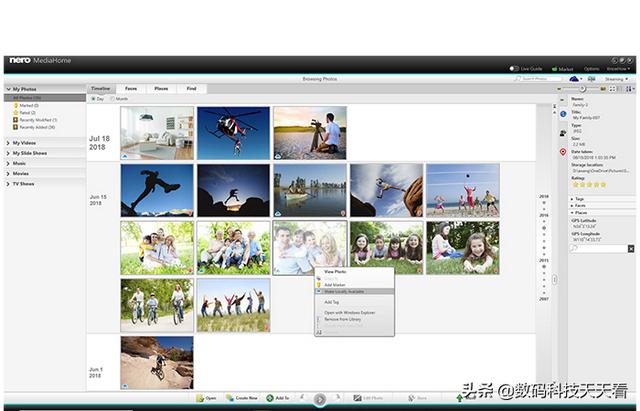Click the Add To button in bottom bar

click(277, 398)
